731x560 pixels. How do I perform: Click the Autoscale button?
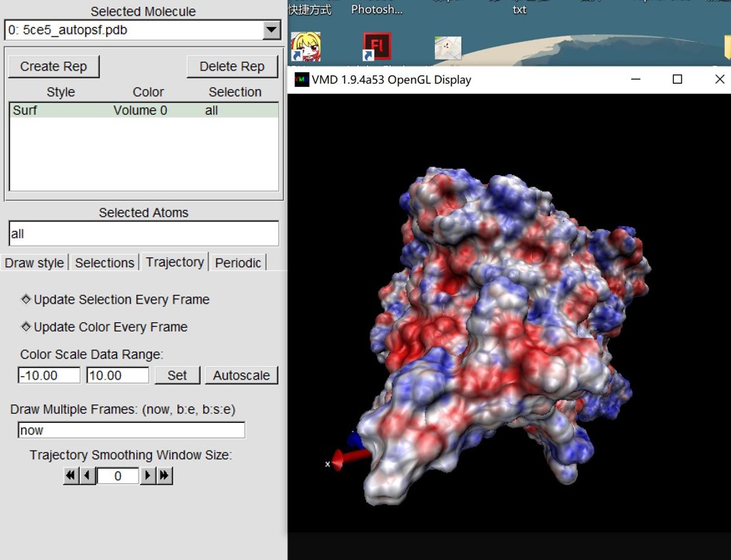242,376
